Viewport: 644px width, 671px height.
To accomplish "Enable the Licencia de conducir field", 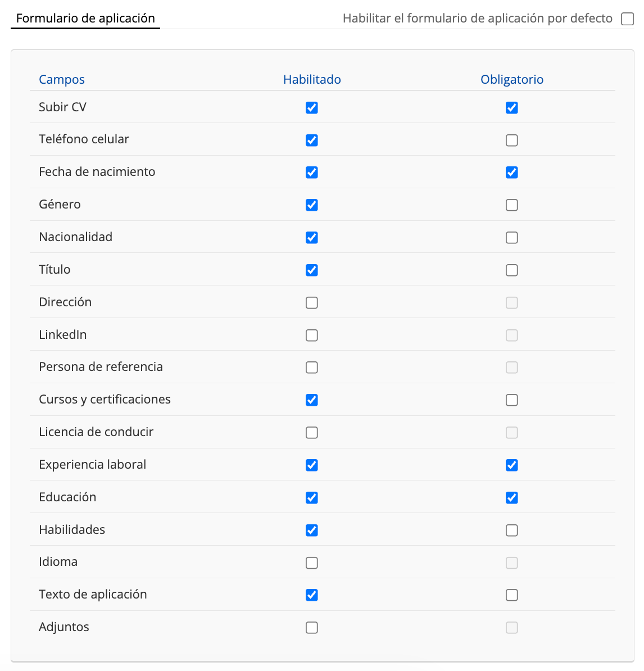I will point(312,433).
